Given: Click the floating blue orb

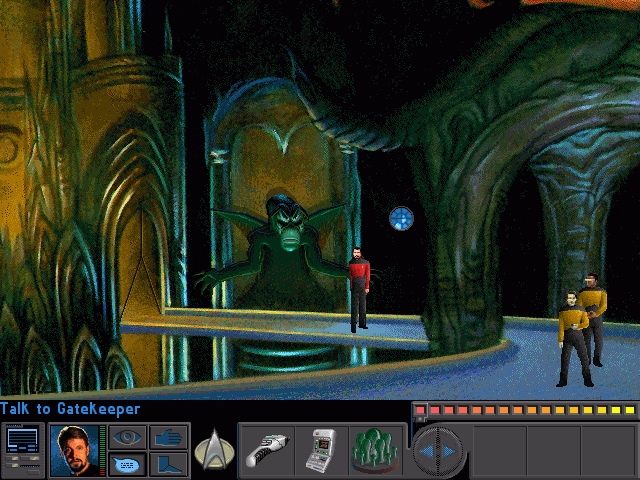Looking at the screenshot, I should [x=401, y=218].
